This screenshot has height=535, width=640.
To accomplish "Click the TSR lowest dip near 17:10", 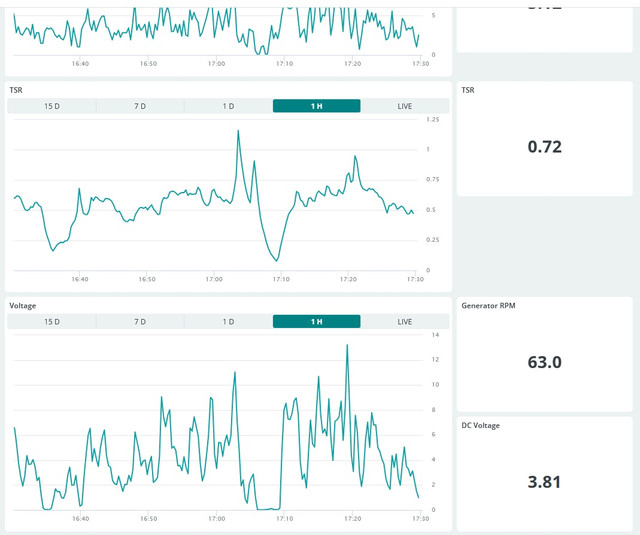I will (x=277, y=260).
